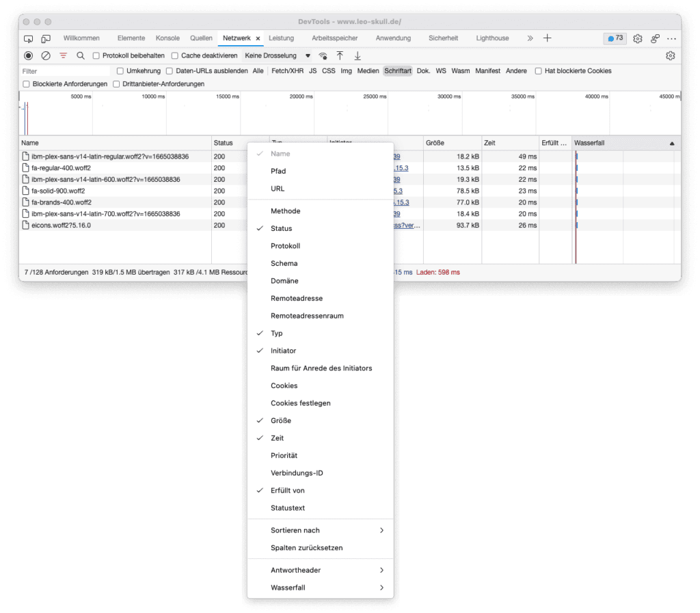Select the inspect element cursor tool

click(27, 39)
